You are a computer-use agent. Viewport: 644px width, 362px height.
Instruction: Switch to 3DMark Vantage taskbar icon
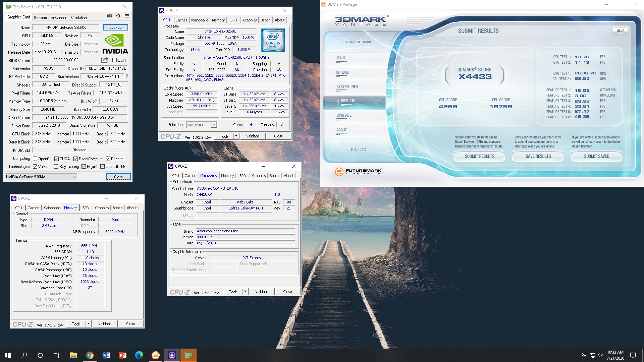(x=155, y=355)
